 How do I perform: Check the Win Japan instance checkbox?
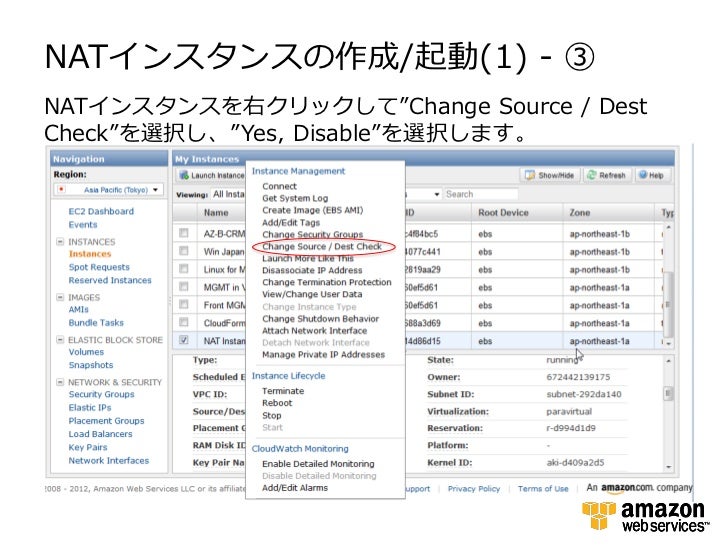[184, 251]
